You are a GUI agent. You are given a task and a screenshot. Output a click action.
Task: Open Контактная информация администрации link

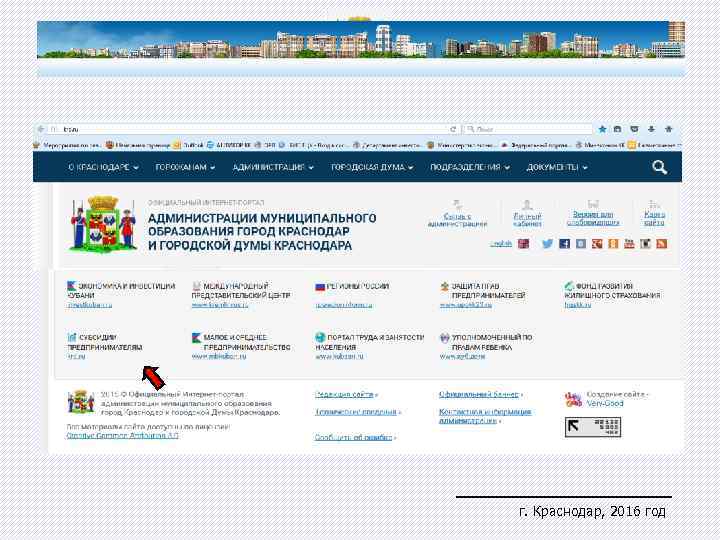point(485,416)
